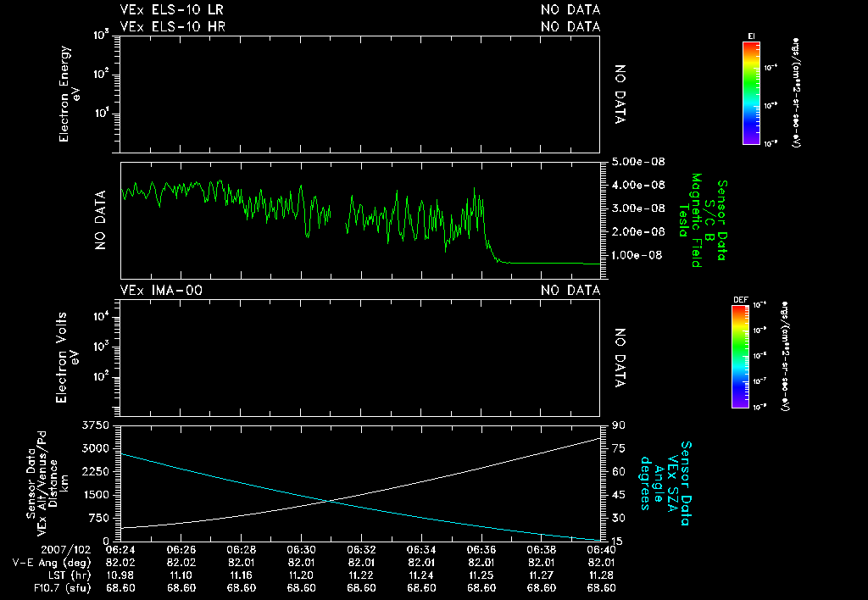The width and height of the screenshot is (868, 600).
Task: Click the 4.00e-08 magnetic field tick
Action: (x=639, y=185)
